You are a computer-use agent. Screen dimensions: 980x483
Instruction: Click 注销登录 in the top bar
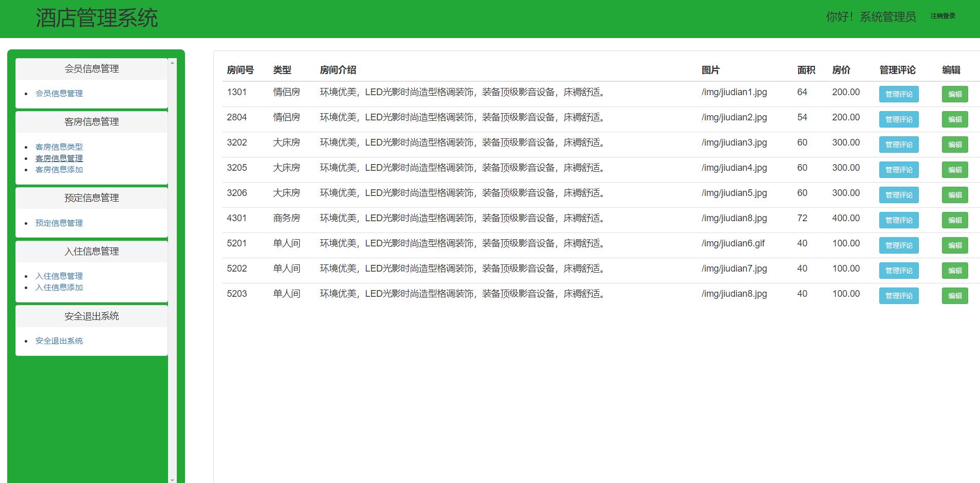[942, 16]
